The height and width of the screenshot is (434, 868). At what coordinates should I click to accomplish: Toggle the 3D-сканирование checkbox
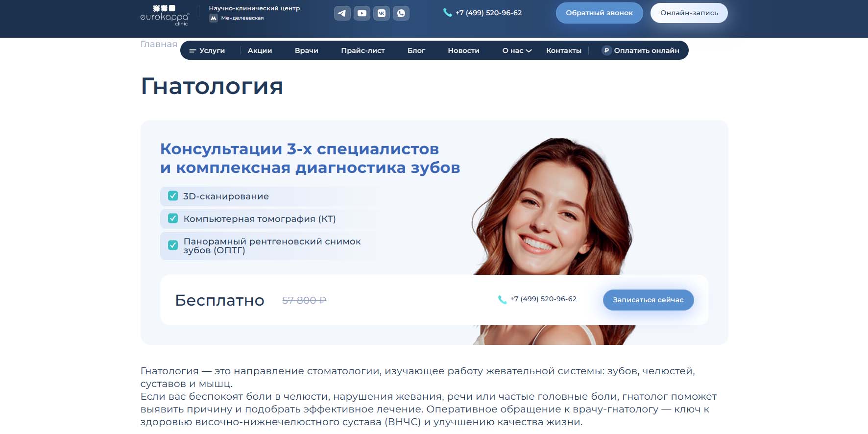[x=173, y=196]
